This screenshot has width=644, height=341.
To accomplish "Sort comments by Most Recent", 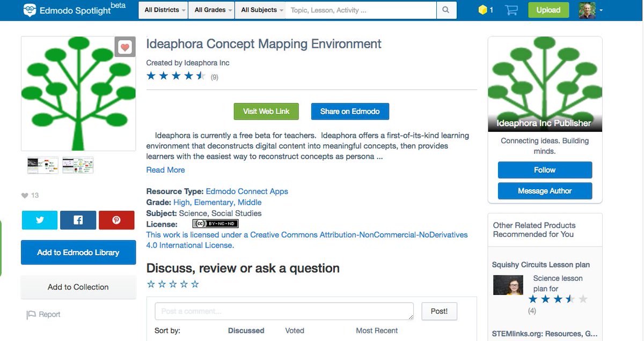I will [377, 331].
